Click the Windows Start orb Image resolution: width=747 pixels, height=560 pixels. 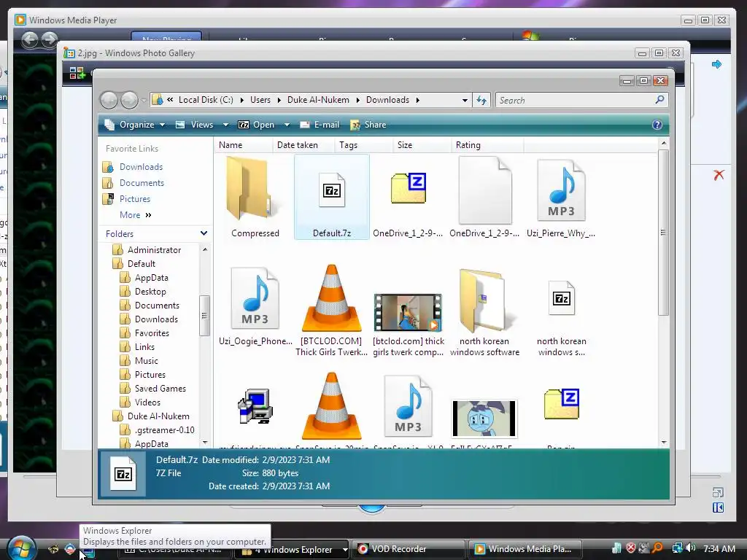tap(21, 548)
